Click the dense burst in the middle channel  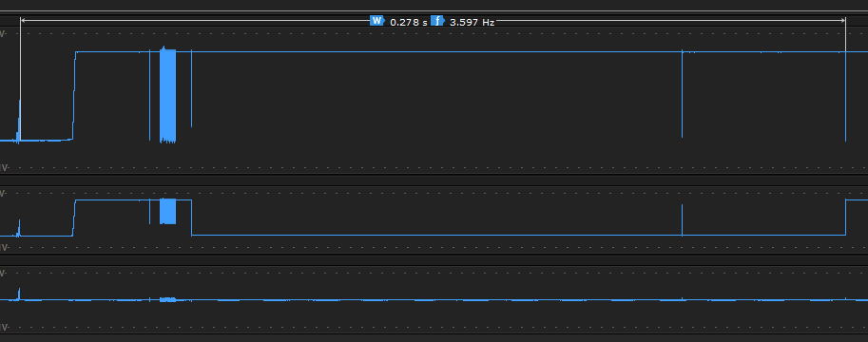point(167,211)
